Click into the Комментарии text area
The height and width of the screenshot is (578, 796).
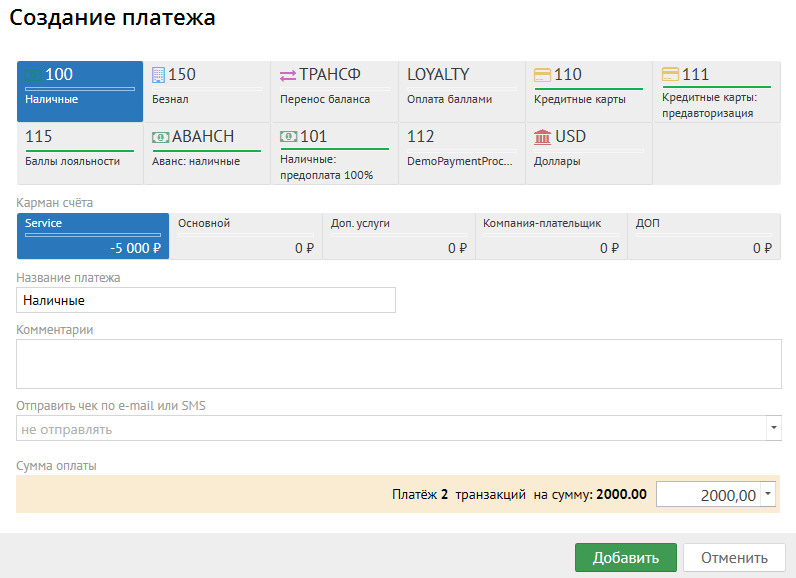point(398,363)
